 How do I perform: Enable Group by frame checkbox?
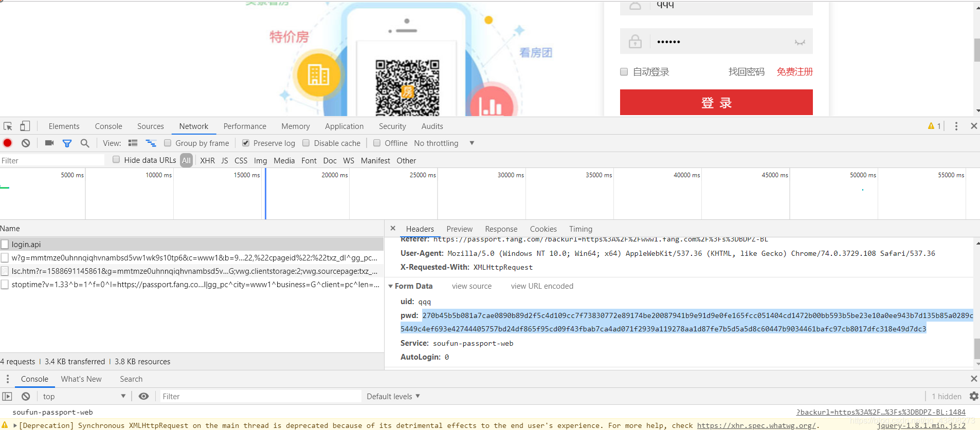(168, 143)
